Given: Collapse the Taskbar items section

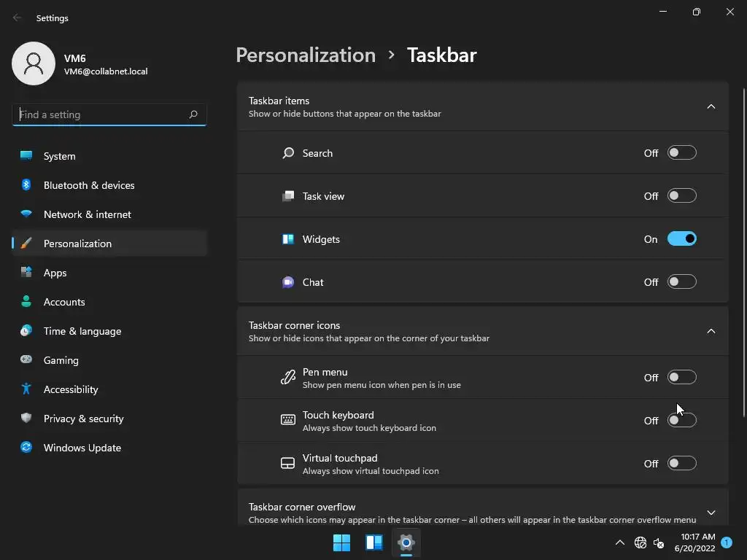Looking at the screenshot, I should point(711,106).
